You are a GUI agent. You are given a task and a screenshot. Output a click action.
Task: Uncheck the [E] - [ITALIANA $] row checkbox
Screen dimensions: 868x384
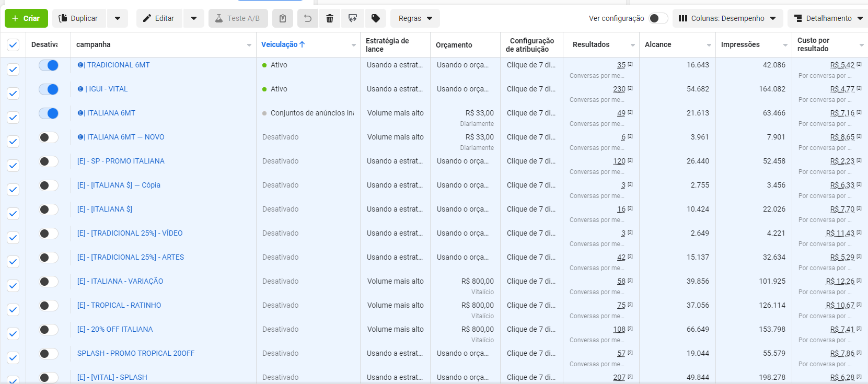coord(13,214)
